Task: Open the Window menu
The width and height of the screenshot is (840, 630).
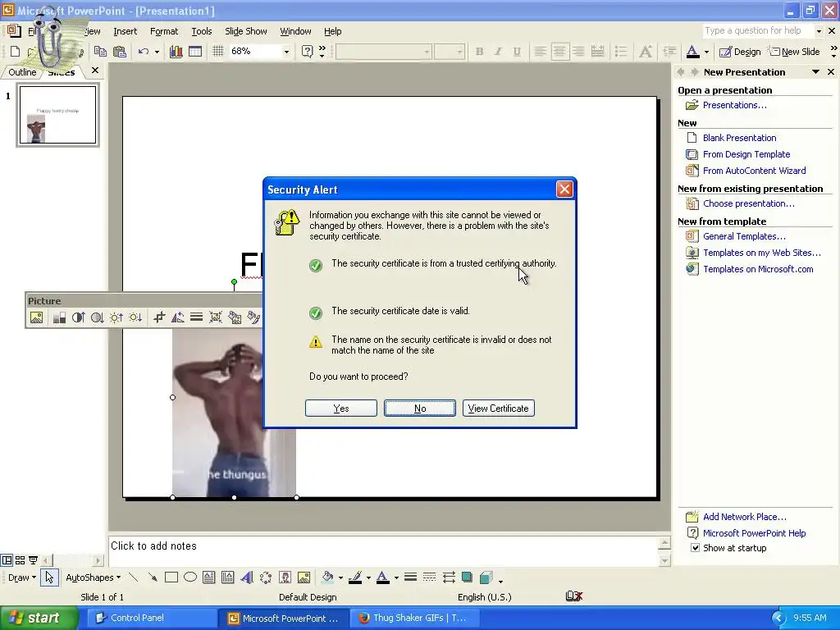Action: coord(295,31)
